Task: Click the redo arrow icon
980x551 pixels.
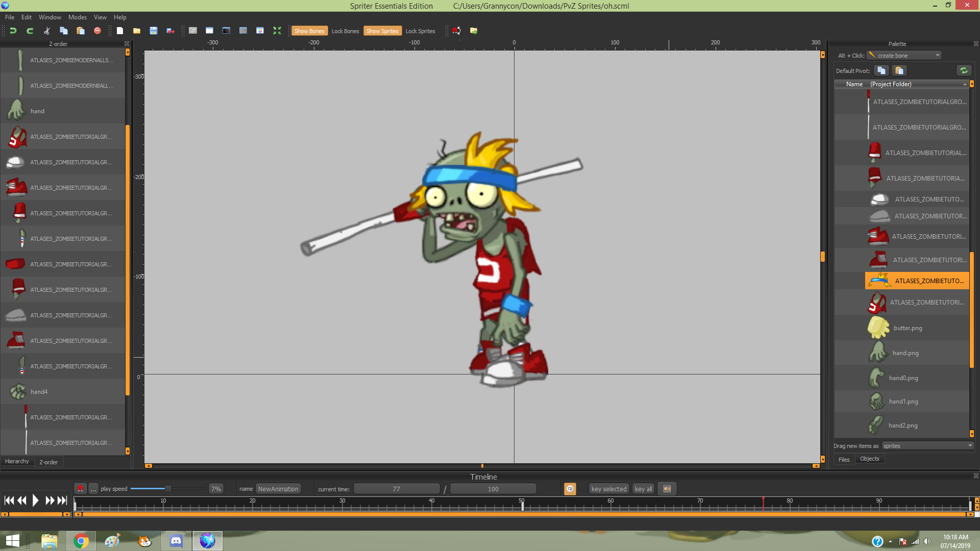Action: tap(30, 31)
